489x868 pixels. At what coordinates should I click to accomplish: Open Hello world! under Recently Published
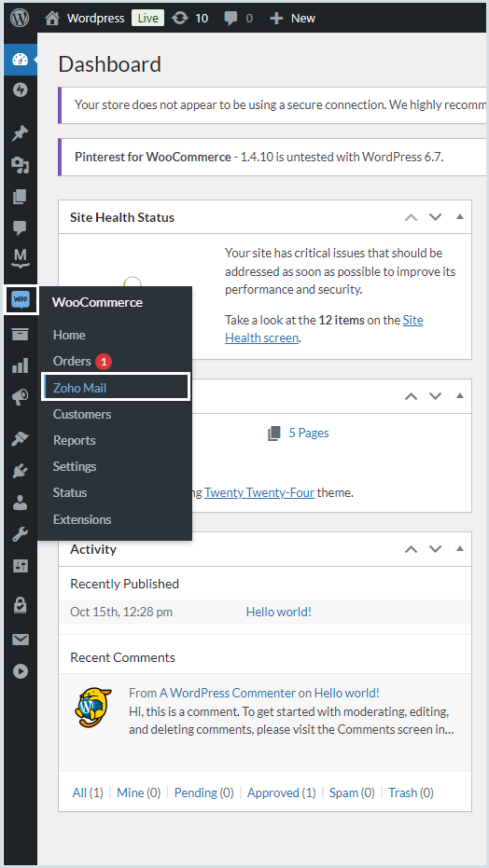click(x=278, y=613)
